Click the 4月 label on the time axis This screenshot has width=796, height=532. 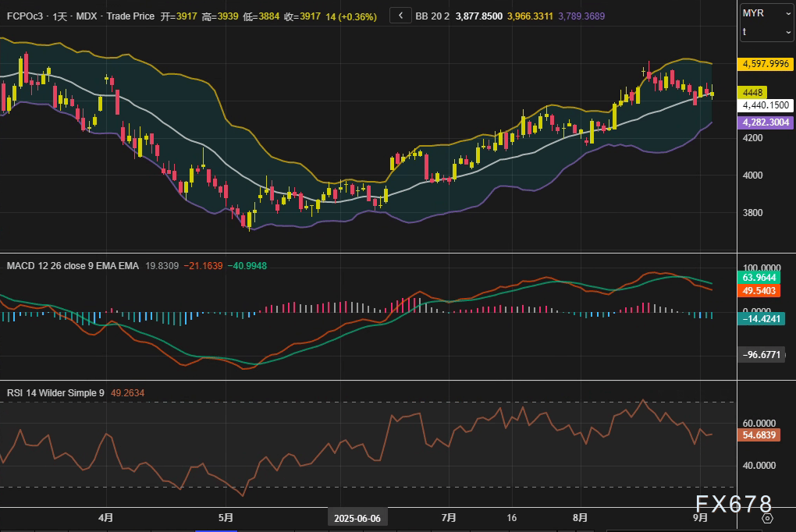point(106,517)
